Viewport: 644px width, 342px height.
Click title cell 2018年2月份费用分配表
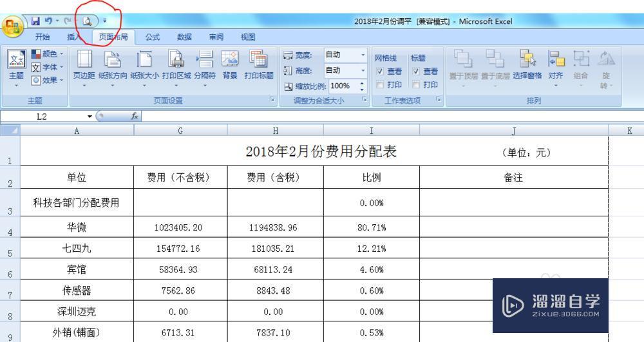pyautogui.click(x=321, y=151)
